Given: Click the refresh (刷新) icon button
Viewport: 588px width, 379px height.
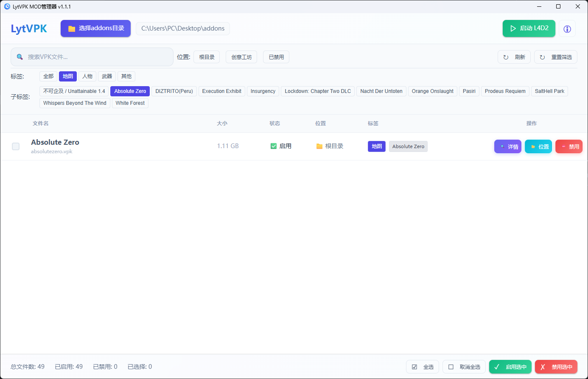Looking at the screenshot, I should pyautogui.click(x=514, y=57).
